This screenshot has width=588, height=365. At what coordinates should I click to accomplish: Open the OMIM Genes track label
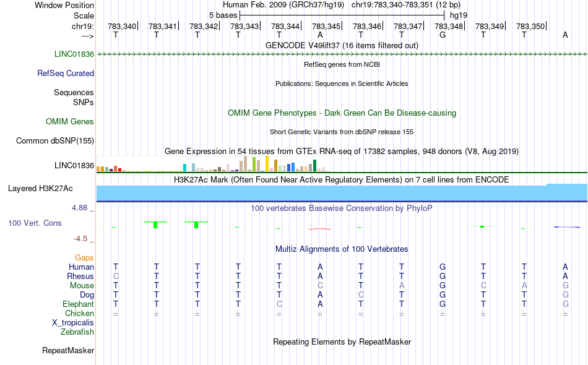click(x=70, y=122)
